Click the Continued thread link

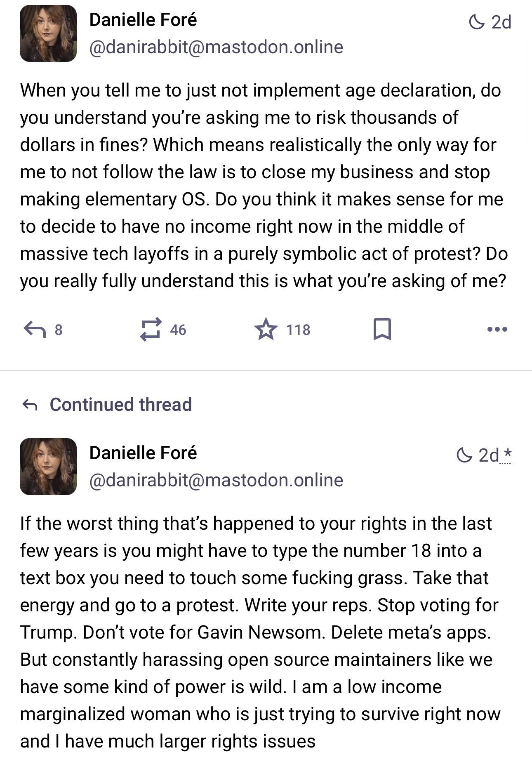click(x=120, y=405)
